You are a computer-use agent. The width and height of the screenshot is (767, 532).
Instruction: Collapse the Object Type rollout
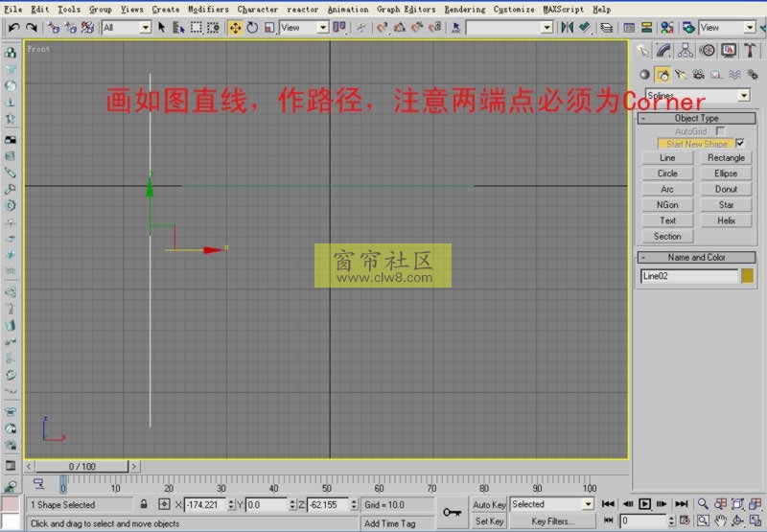pyautogui.click(x=696, y=118)
